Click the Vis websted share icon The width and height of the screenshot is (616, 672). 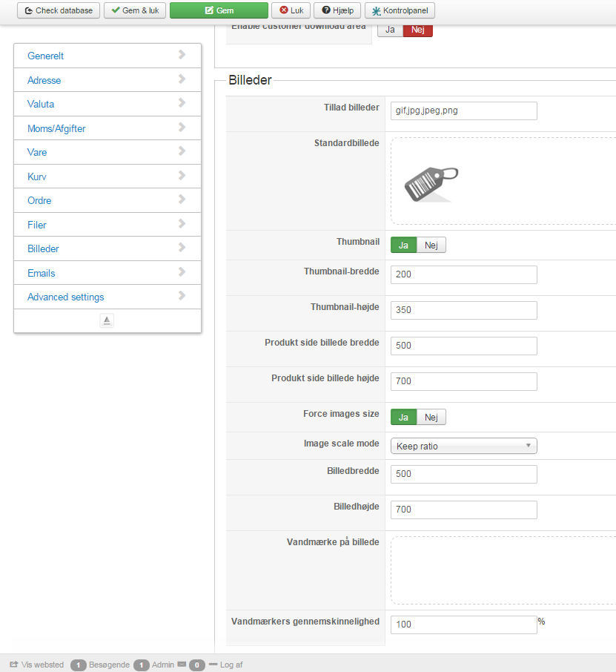(14, 665)
